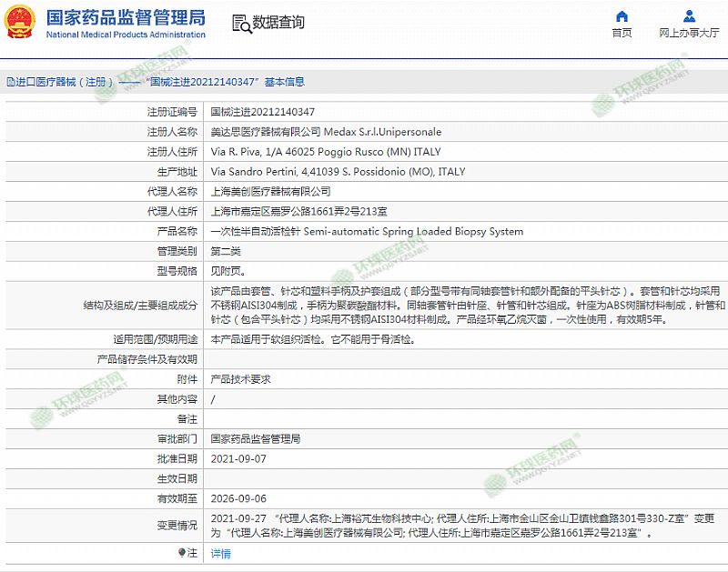728x572 pixels.
Task: Open the 网上办事大厅 service hall link
Action: pos(689,33)
